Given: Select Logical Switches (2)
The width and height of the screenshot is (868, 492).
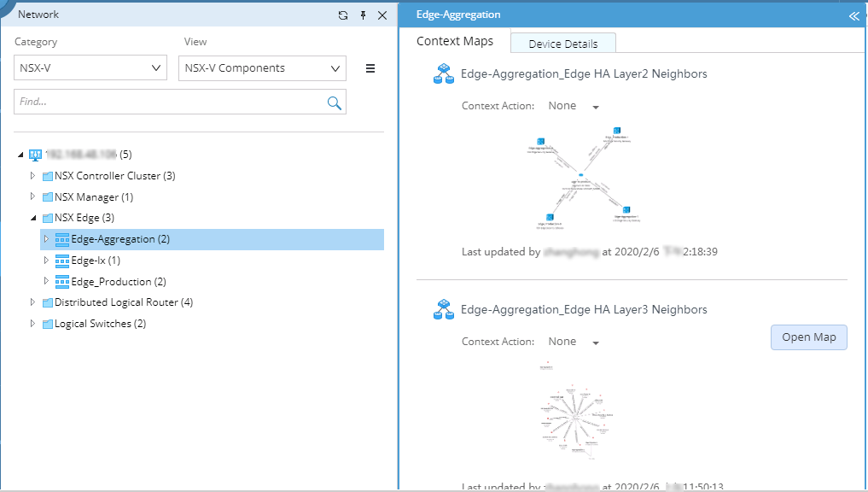Looking at the screenshot, I should click(100, 324).
